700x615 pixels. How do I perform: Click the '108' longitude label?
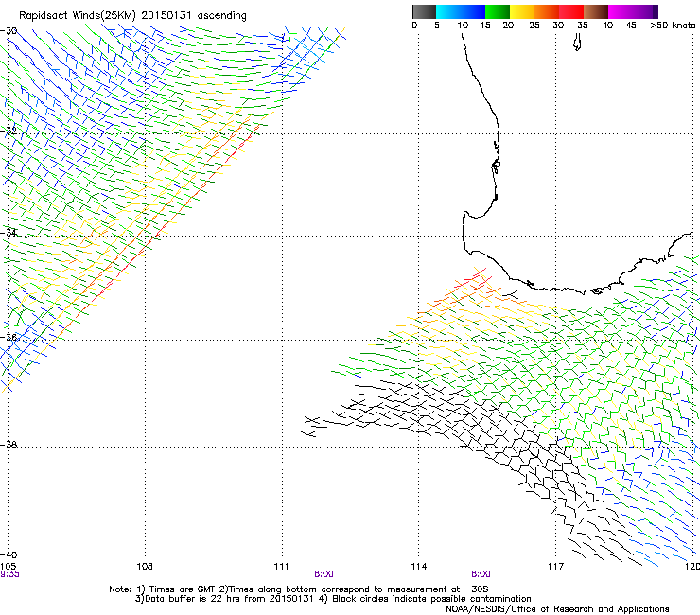pyautogui.click(x=145, y=567)
